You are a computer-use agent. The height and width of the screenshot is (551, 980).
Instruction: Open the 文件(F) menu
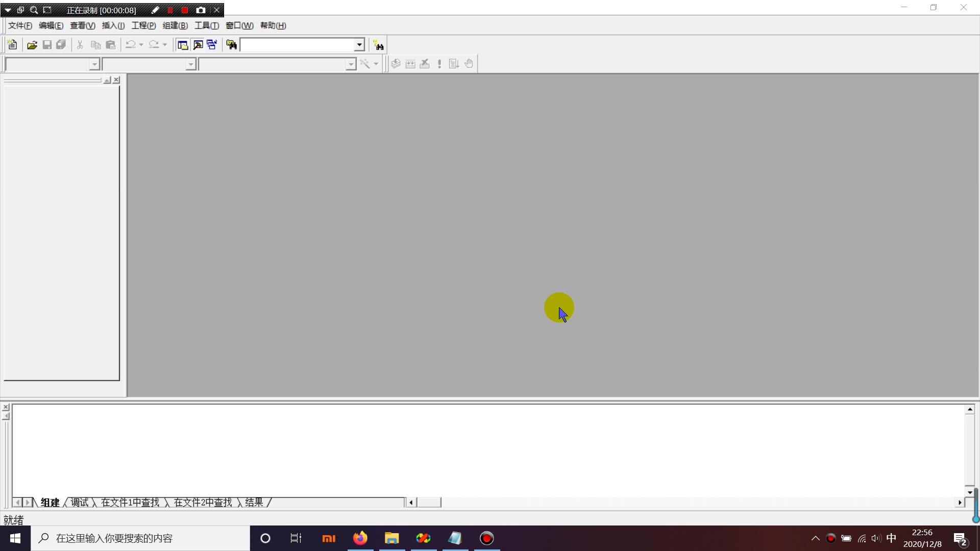tap(20, 26)
